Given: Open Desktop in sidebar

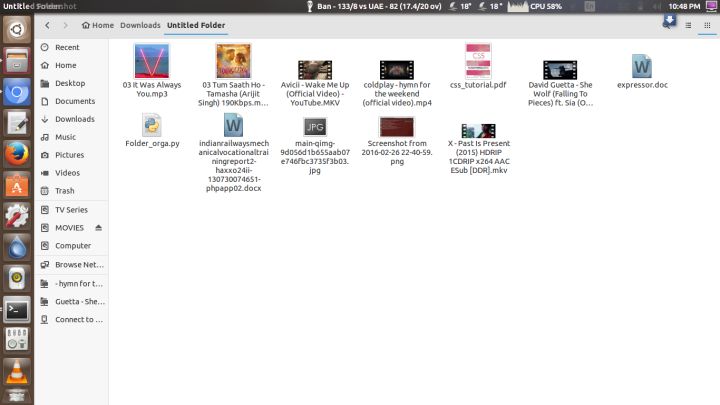Looking at the screenshot, I should point(72,83).
